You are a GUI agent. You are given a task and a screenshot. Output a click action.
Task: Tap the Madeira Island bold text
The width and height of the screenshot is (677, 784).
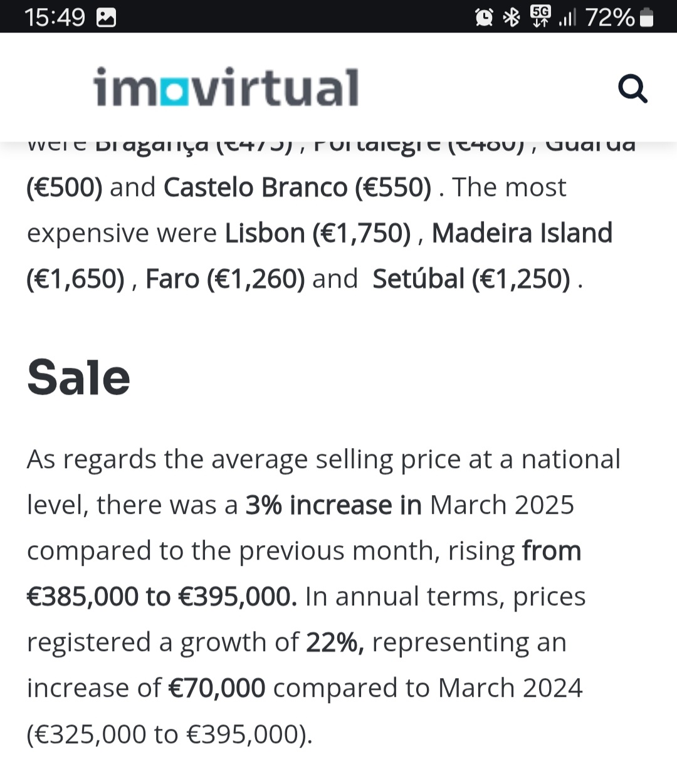(522, 233)
